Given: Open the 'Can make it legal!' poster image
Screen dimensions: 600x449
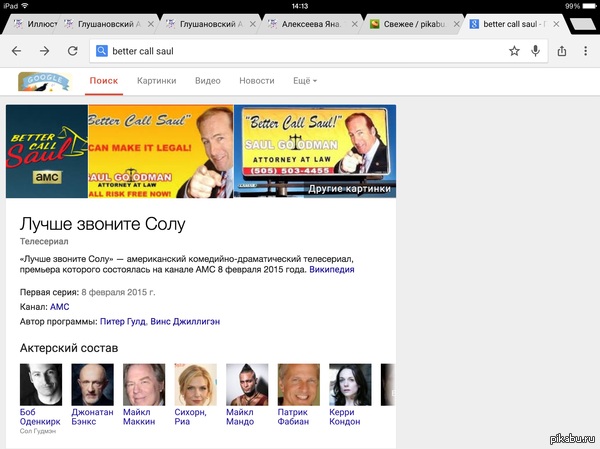Looking at the screenshot, I should [161, 151].
